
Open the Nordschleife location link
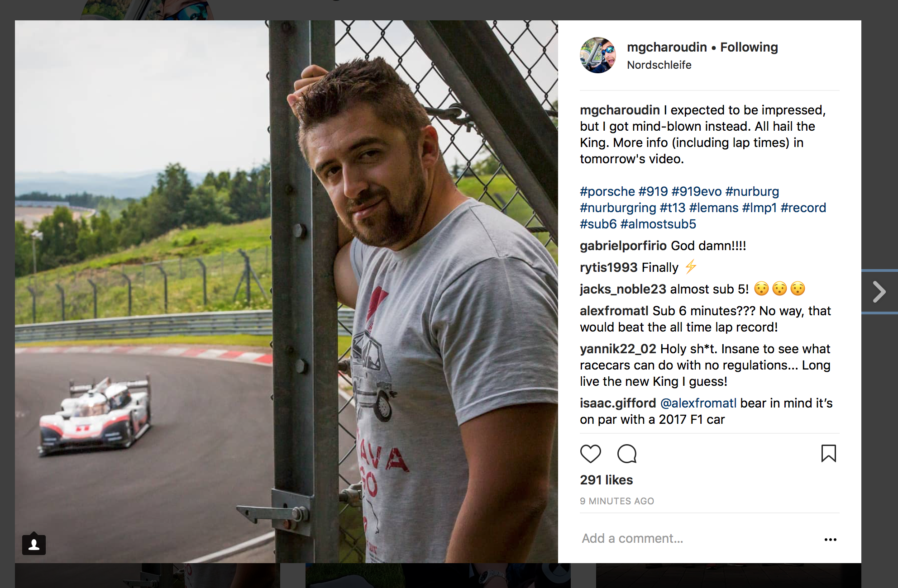659,65
